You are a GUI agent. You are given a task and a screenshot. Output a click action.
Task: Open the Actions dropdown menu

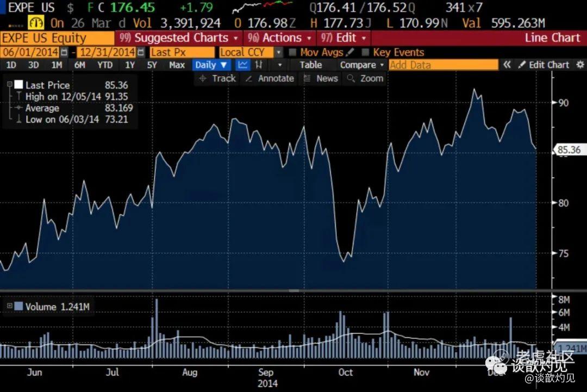pos(279,38)
